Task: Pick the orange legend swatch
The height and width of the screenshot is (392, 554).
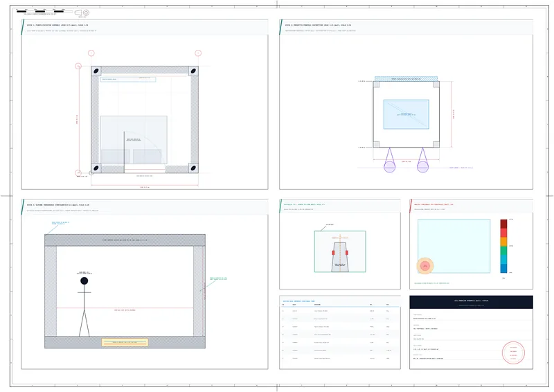Action: [x=504, y=242]
